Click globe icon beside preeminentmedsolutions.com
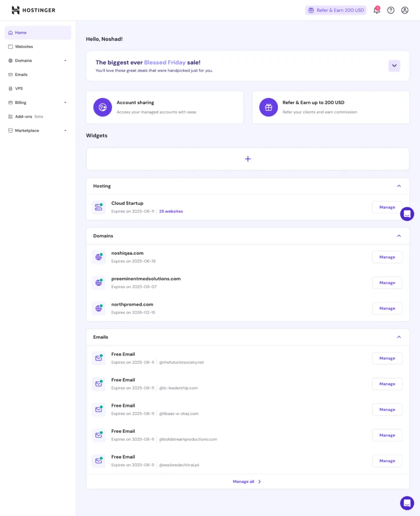Image resolution: width=420 pixels, height=516 pixels. pyautogui.click(x=98, y=283)
